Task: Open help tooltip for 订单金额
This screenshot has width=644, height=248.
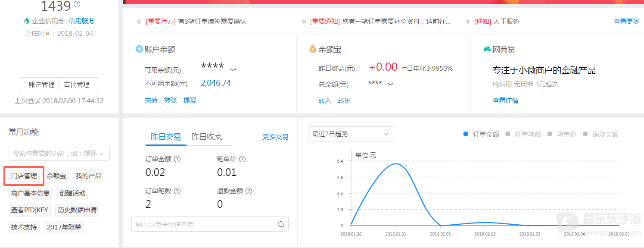Action: pyautogui.click(x=177, y=159)
